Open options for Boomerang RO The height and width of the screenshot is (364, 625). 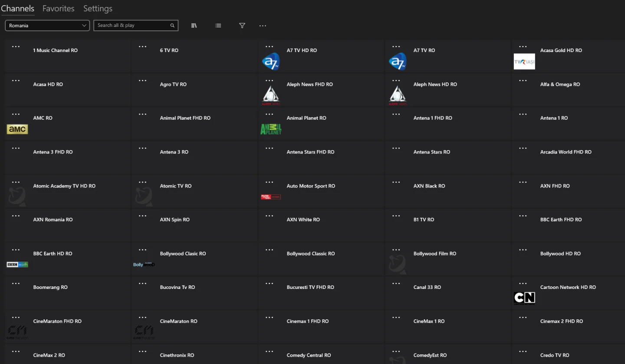16,284
